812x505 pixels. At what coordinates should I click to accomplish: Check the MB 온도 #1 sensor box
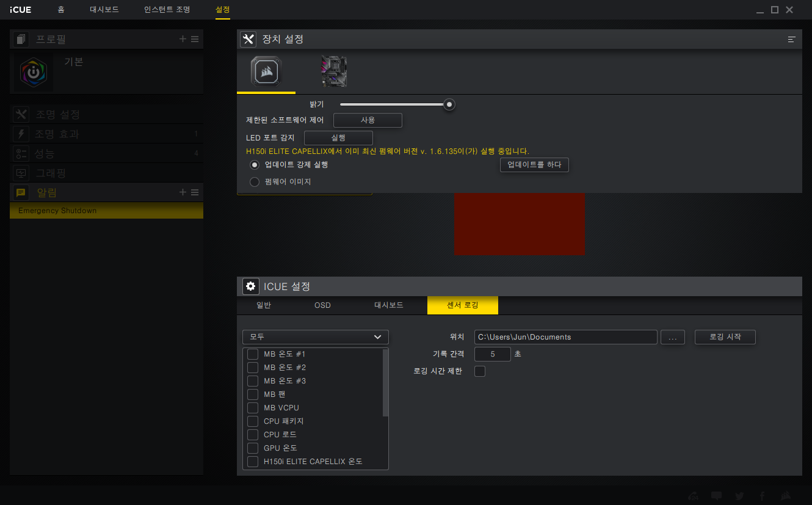pos(252,354)
